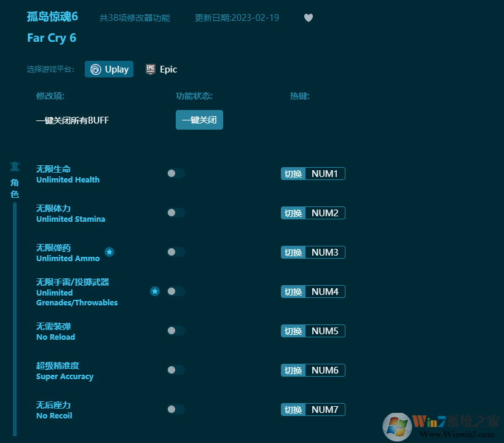Click the star badge beside Unlimited Ammo
The image size is (504, 443).
click(x=109, y=252)
